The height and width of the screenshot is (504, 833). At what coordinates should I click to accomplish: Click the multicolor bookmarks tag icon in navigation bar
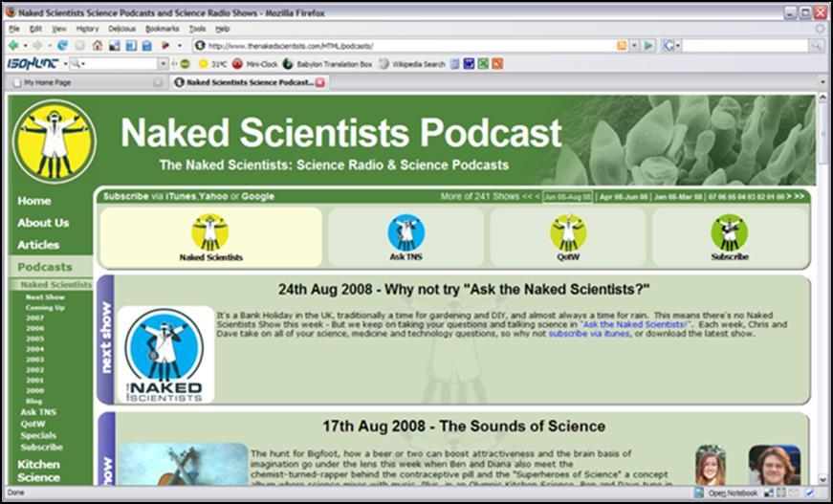[165, 46]
